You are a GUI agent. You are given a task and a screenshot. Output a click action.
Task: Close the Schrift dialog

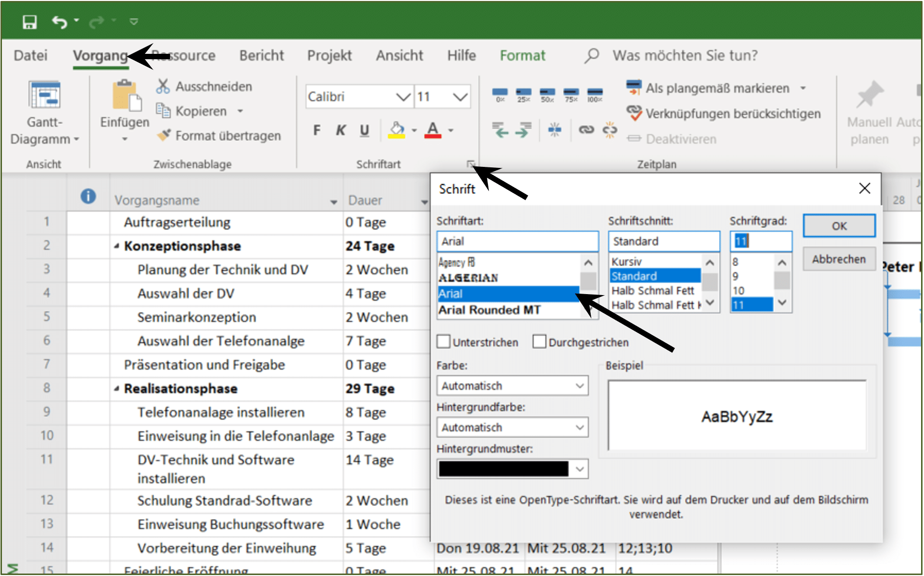(x=865, y=188)
